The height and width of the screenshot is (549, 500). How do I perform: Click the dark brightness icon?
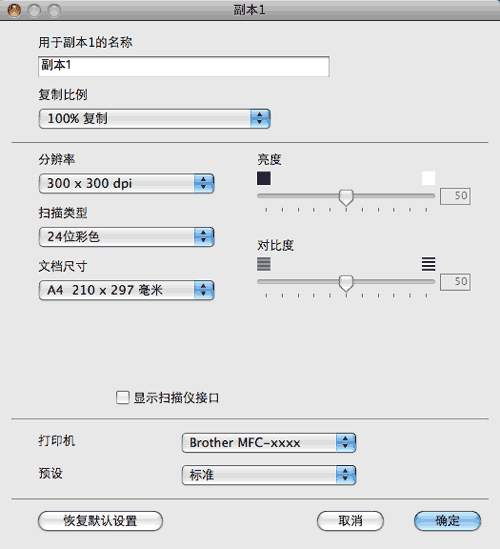point(264,178)
